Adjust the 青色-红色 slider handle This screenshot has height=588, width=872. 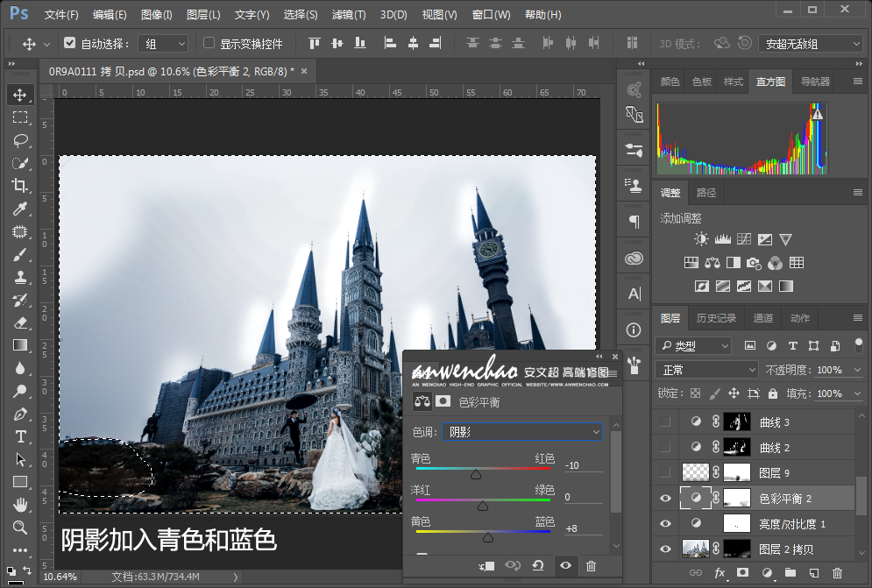476,474
